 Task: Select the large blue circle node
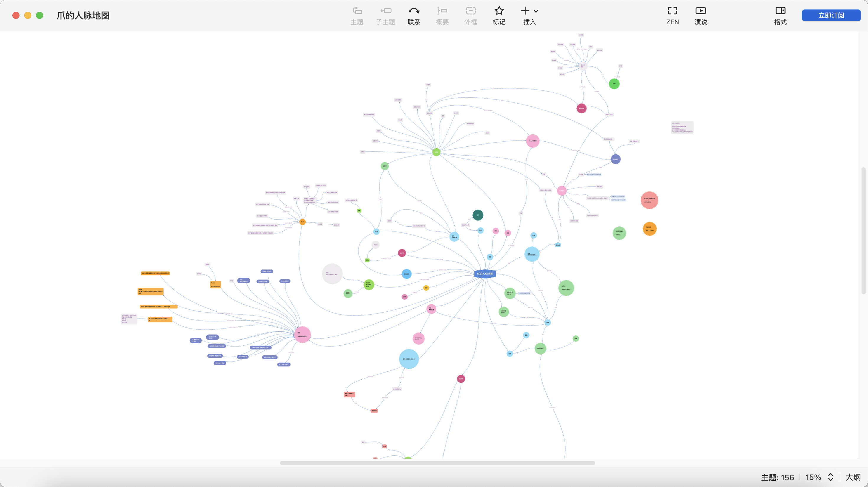[x=409, y=359]
